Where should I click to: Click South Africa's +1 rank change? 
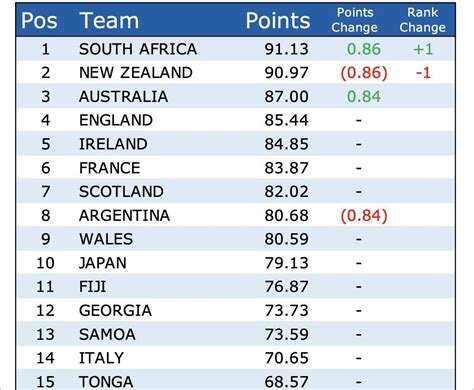(x=423, y=49)
